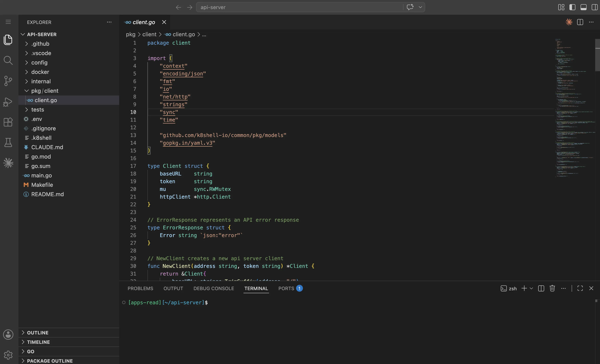Expand the config folder
The height and width of the screenshot is (364, 600).
click(x=69, y=63)
